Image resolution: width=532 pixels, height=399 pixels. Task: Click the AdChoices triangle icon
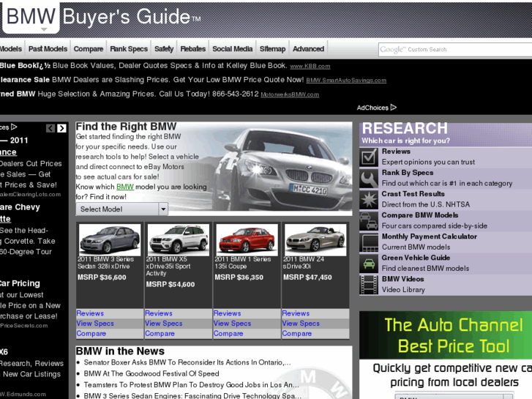(x=394, y=108)
